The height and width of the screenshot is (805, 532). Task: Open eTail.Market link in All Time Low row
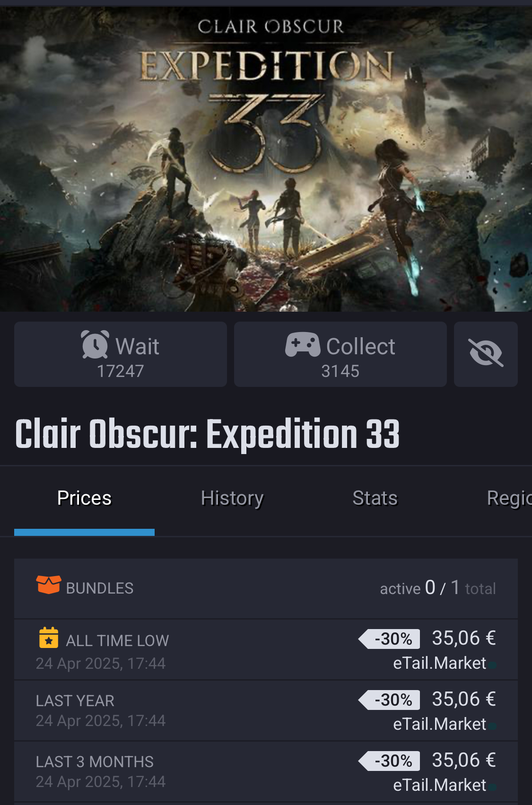coord(440,663)
